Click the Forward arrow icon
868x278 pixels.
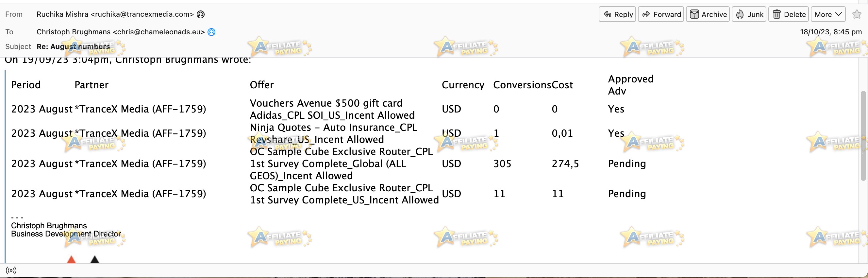click(646, 14)
